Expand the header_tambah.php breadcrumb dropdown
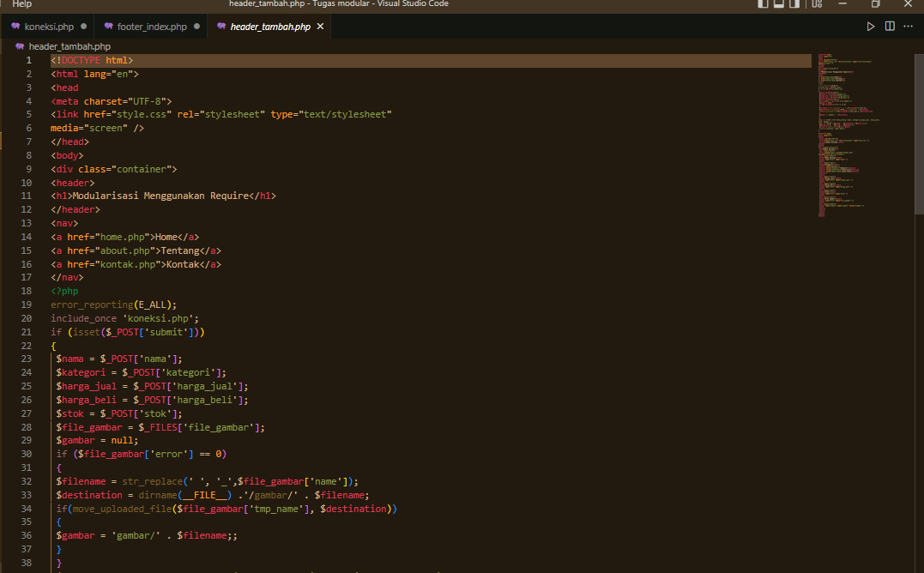924x573 pixels. pos(69,46)
